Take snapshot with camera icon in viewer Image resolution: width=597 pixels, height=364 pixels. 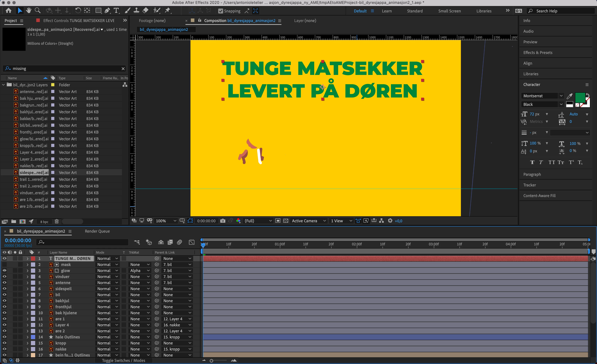[x=223, y=221]
